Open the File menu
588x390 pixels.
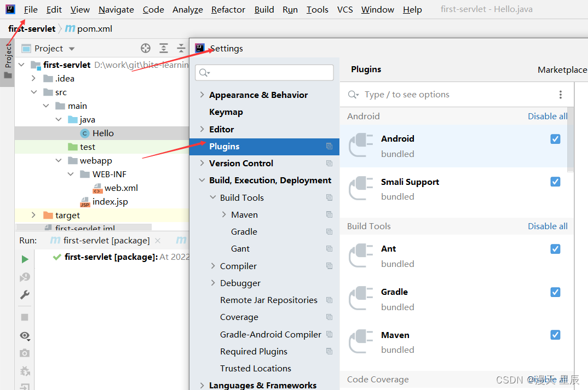[x=30, y=9]
